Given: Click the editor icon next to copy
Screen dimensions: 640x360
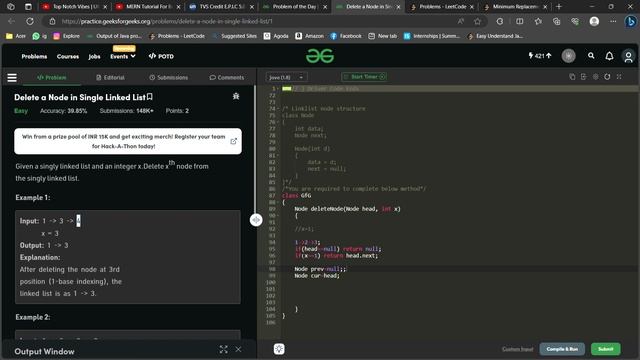Looking at the screenshot, I should (584, 77).
